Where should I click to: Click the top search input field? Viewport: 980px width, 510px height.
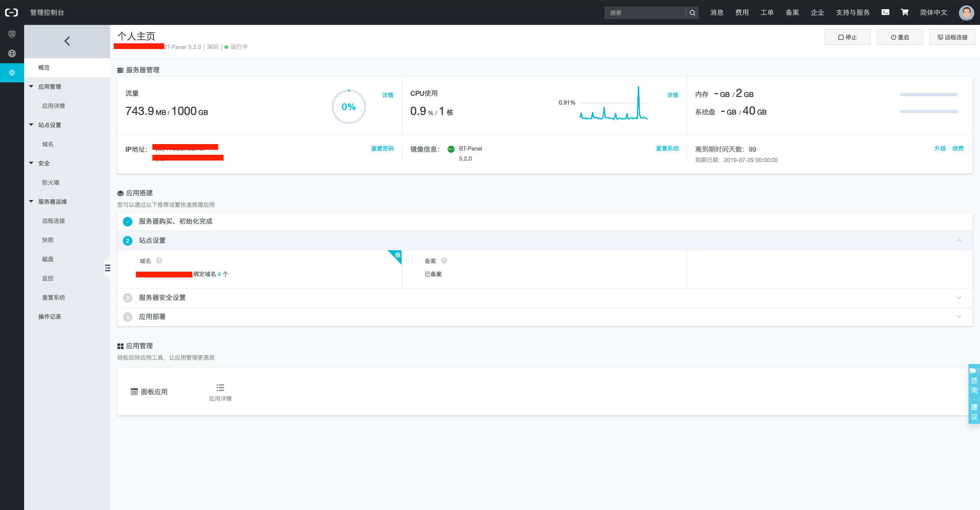click(x=645, y=13)
